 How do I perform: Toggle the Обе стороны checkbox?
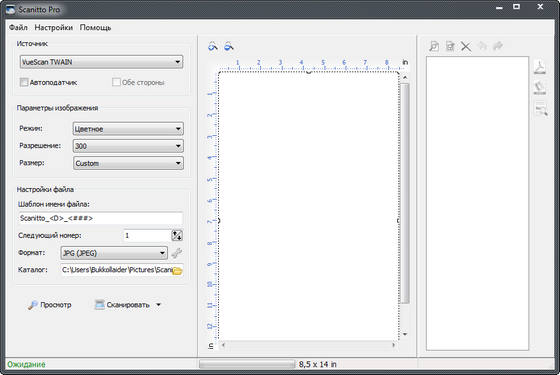(116, 82)
